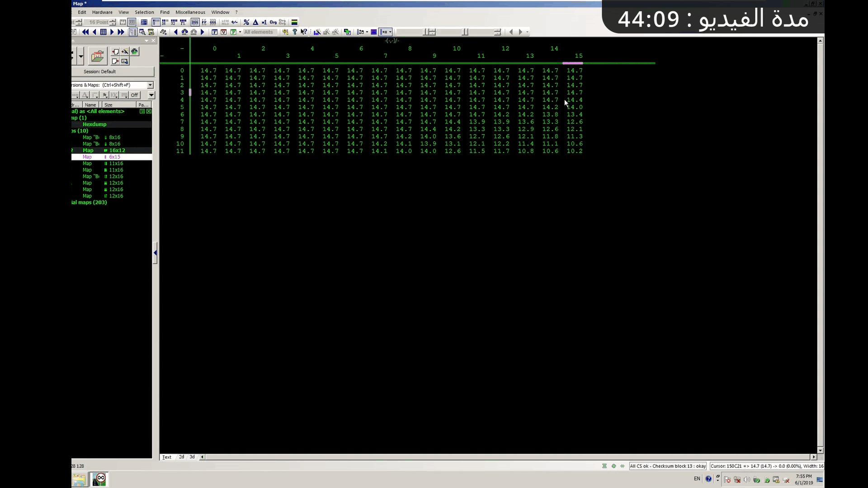Click the magic wand import icon in side panel

click(125, 52)
